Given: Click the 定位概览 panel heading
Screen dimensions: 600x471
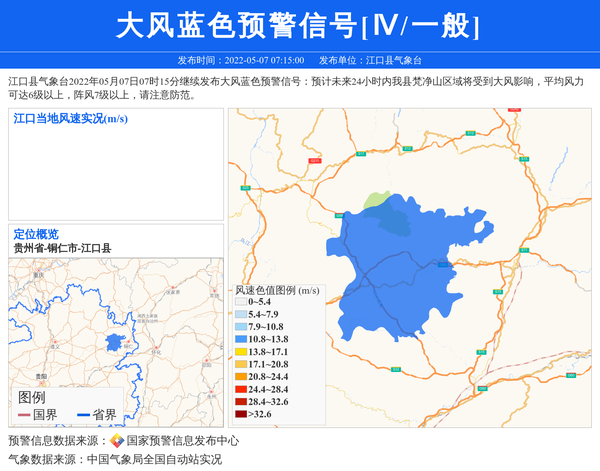Looking at the screenshot, I should [x=36, y=234].
